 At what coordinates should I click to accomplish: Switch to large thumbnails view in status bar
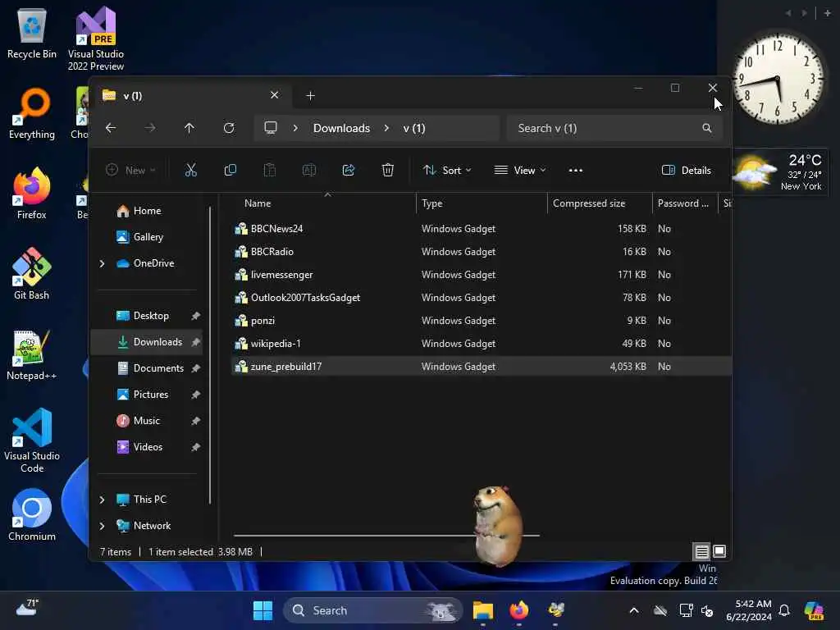[x=719, y=551]
